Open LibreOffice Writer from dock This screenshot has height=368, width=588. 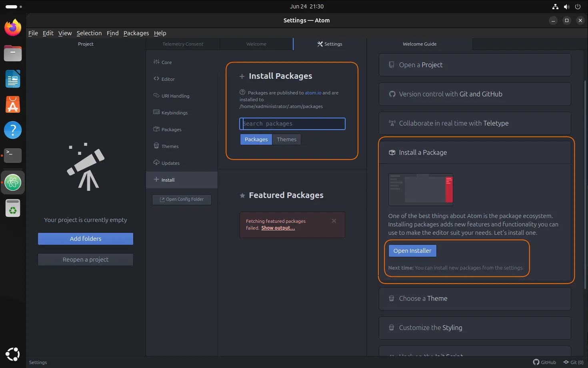tap(13, 79)
